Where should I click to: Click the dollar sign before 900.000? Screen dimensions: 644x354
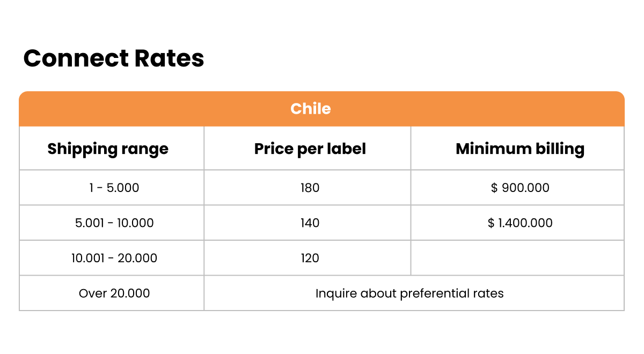tap(494, 188)
